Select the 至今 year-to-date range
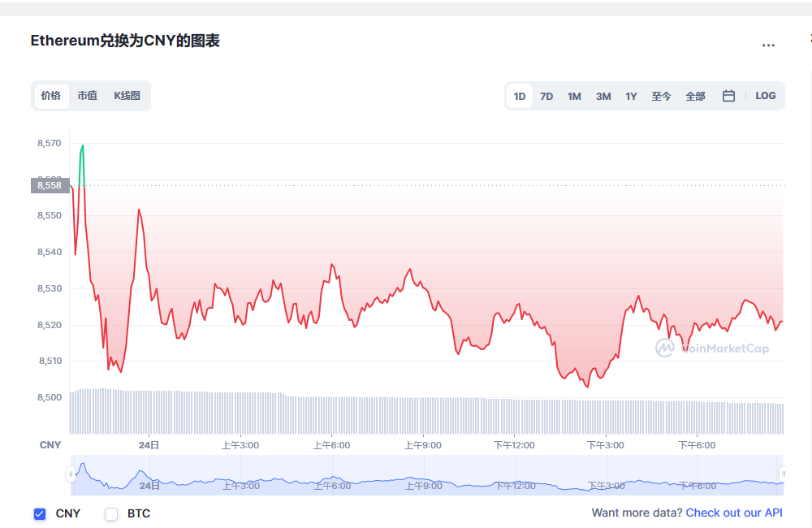The height and width of the screenshot is (528, 812). (661, 97)
